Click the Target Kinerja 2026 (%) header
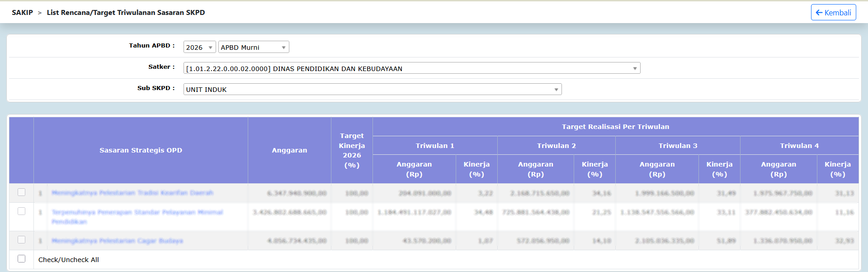Image resolution: width=868 pixels, height=272 pixels. [x=352, y=150]
